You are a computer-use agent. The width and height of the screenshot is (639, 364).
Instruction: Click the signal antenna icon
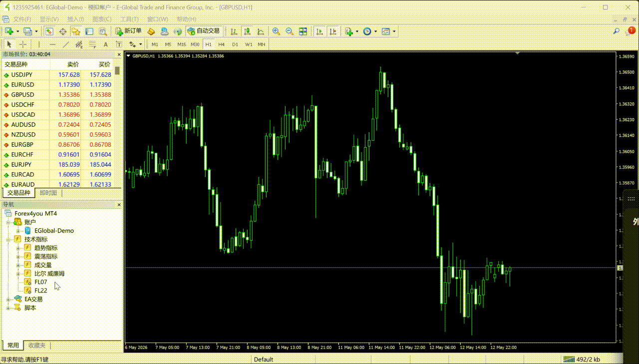coord(178,31)
